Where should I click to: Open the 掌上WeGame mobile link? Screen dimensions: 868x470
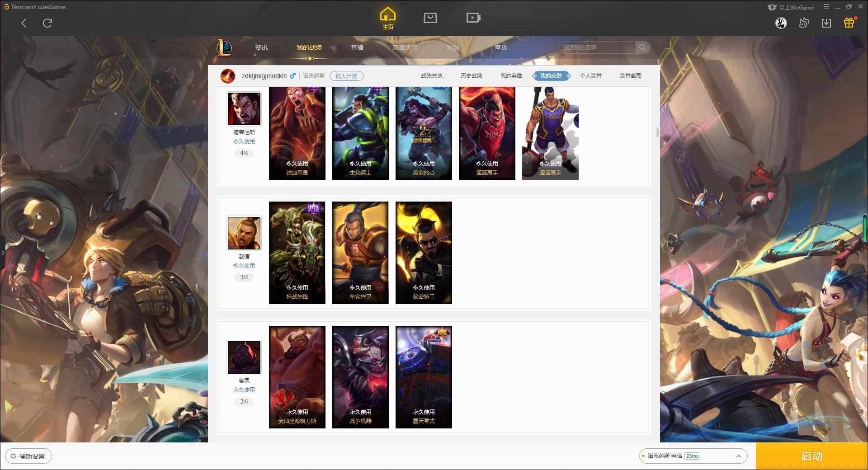pyautogui.click(x=791, y=7)
